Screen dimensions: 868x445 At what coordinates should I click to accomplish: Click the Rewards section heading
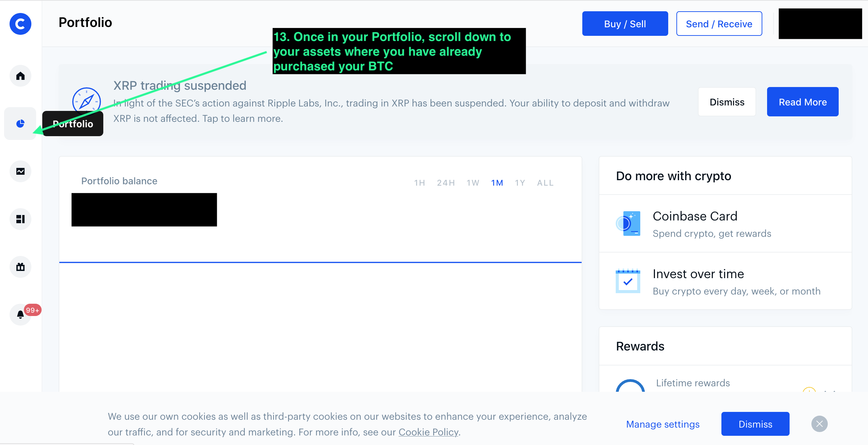[640, 346]
